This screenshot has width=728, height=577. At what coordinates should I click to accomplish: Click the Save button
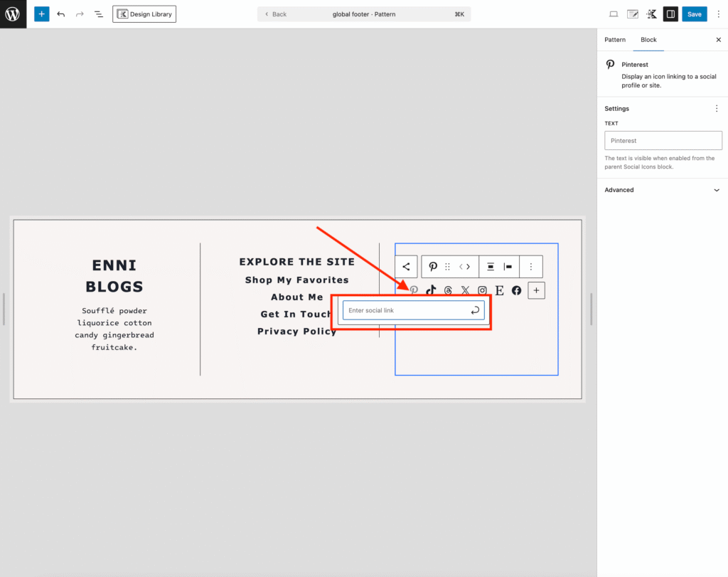694,14
